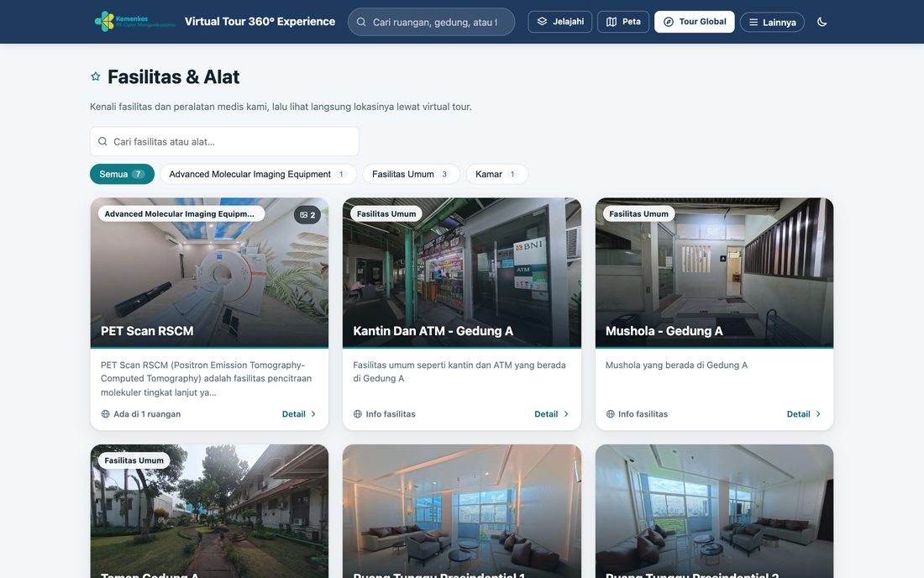Image resolution: width=924 pixels, height=578 pixels.
Task: Filter by Fasilitas Umum category
Action: 412,174
